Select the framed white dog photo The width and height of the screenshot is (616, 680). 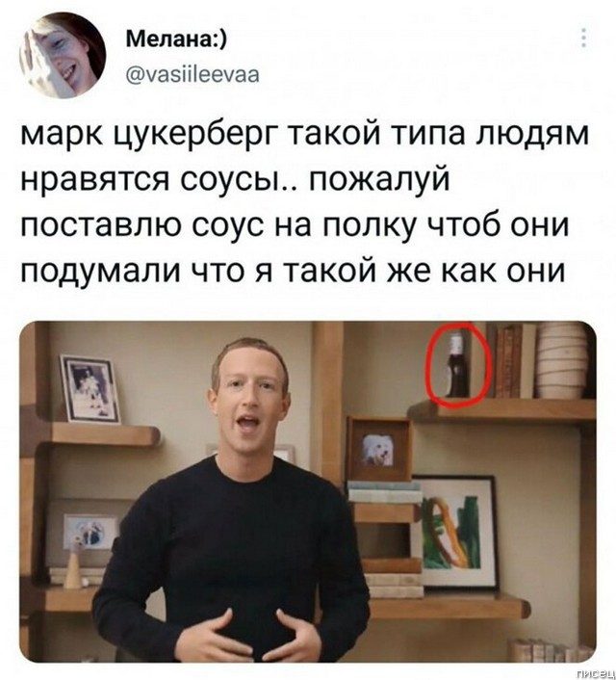(377, 450)
